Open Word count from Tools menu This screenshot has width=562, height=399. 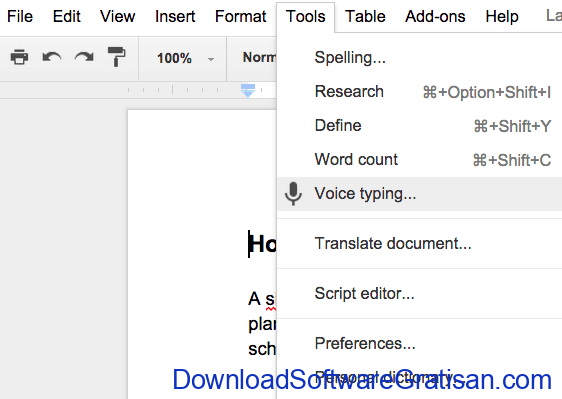pyautogui.click(x=419, y=160)
